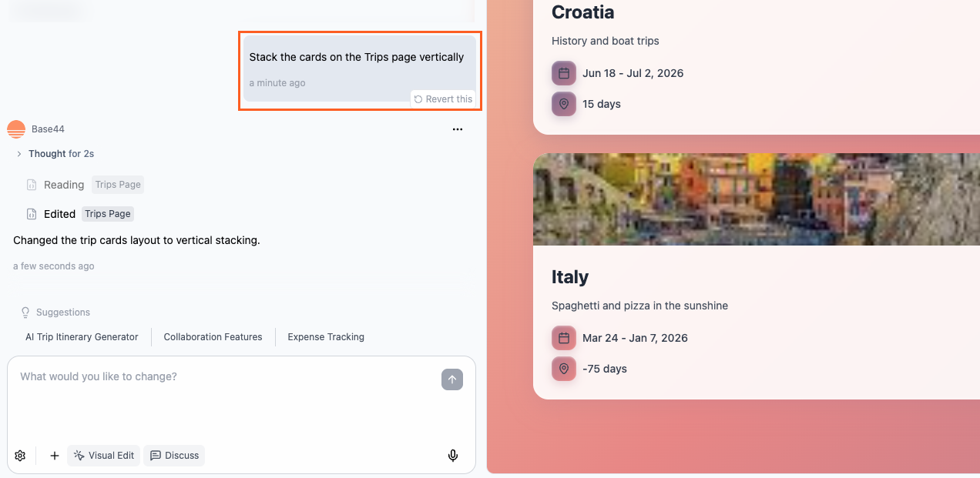This screenshot has height=478, width=980.
Task: Open the three-dot options menu
Action: (x=458, y=129)
